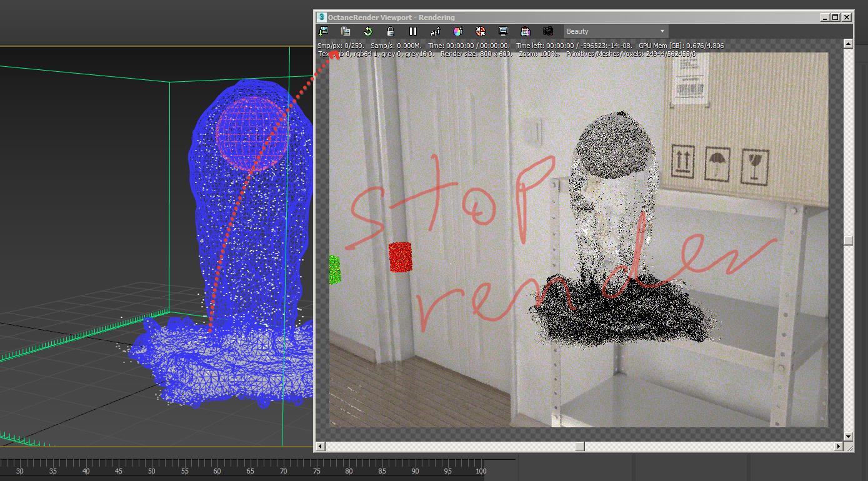This screenshot has width=868, height=481.
Task: Click the "Zoom: 100%." status text
Action: tap(539, 54)
